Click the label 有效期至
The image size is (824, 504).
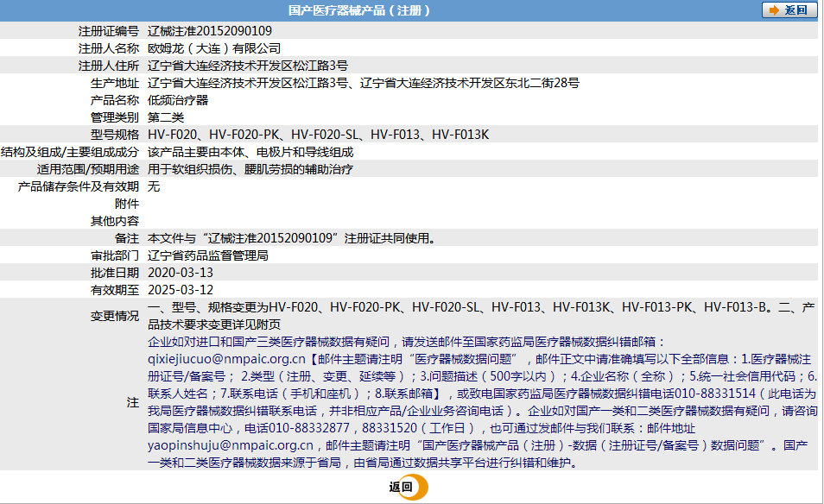click(x=115, y=290)
